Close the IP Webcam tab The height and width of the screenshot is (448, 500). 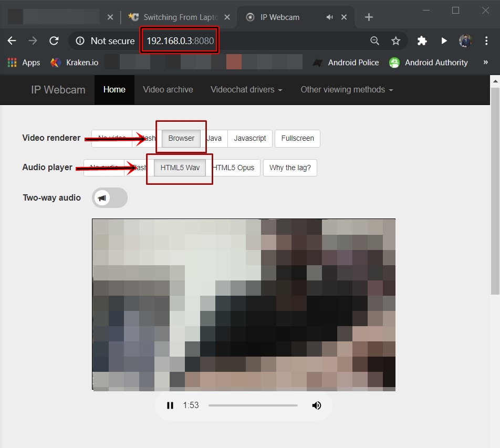click(343, 17)
